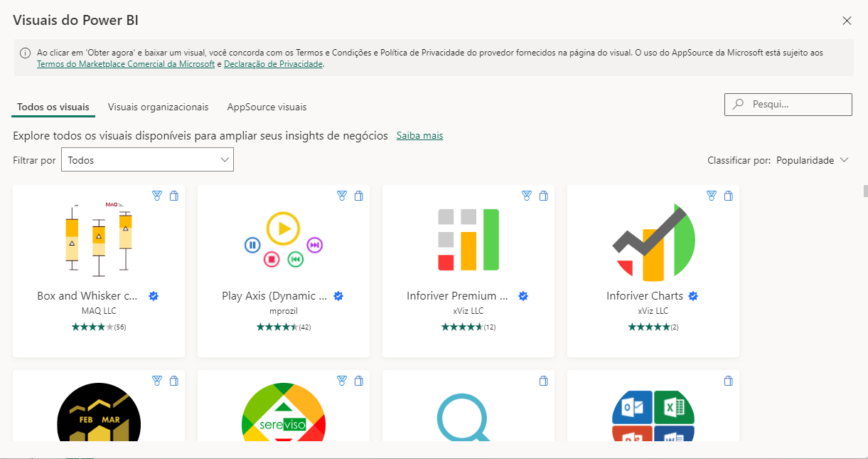Click the verified badge next to Play Axis
This screenshot has width=868, height=459.
coord(339,296)
